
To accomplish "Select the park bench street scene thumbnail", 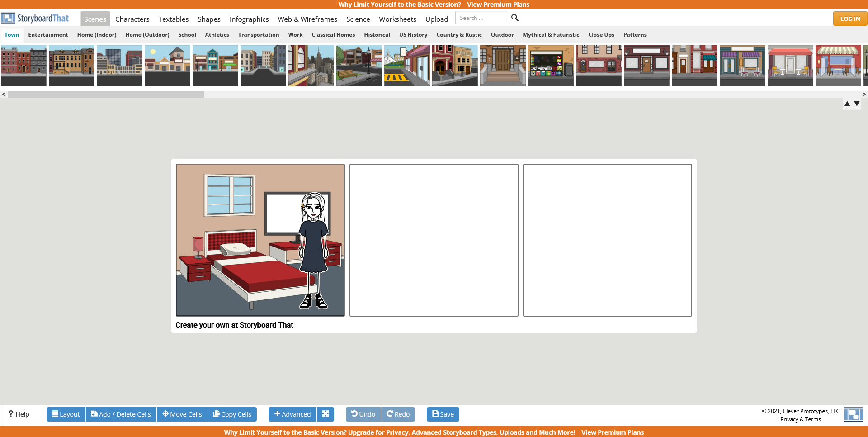I will [359, 66].
